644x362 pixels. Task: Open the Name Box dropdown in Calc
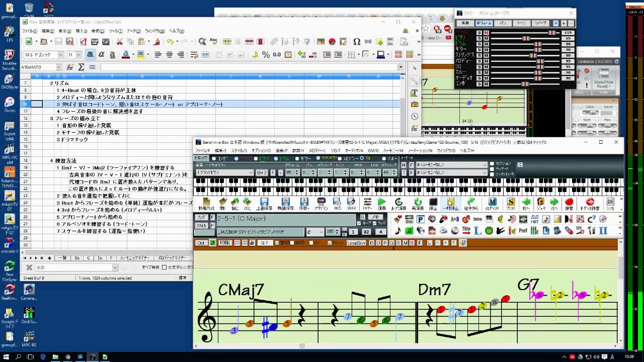[58, 67]
